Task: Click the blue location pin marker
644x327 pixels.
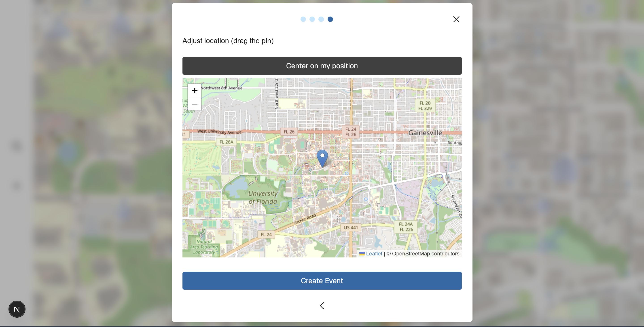Action: (322, 158)
